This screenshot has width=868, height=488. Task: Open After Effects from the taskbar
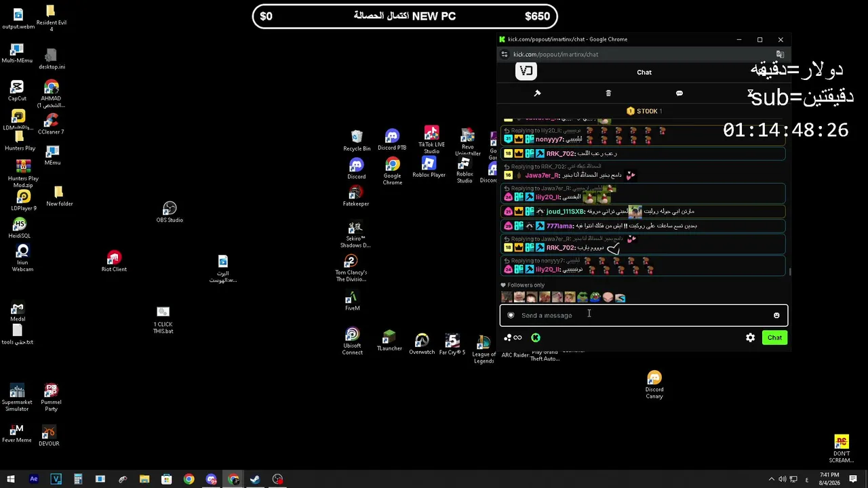pyautogui.click(x=33, y=479)
